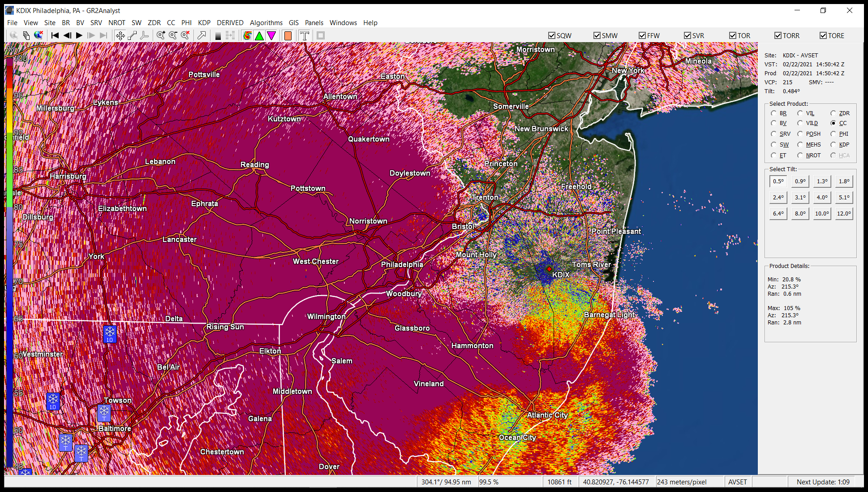Click the KDIX radar site diamond marker
The height and width of the screenshot is (492, 868).
pyautogui.click(x=549, y=269)
